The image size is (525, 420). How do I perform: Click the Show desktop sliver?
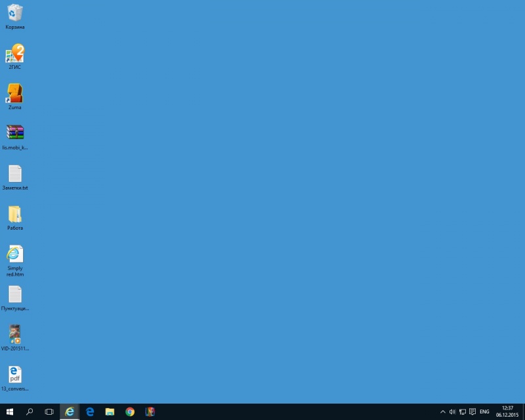tap(523, 411)
